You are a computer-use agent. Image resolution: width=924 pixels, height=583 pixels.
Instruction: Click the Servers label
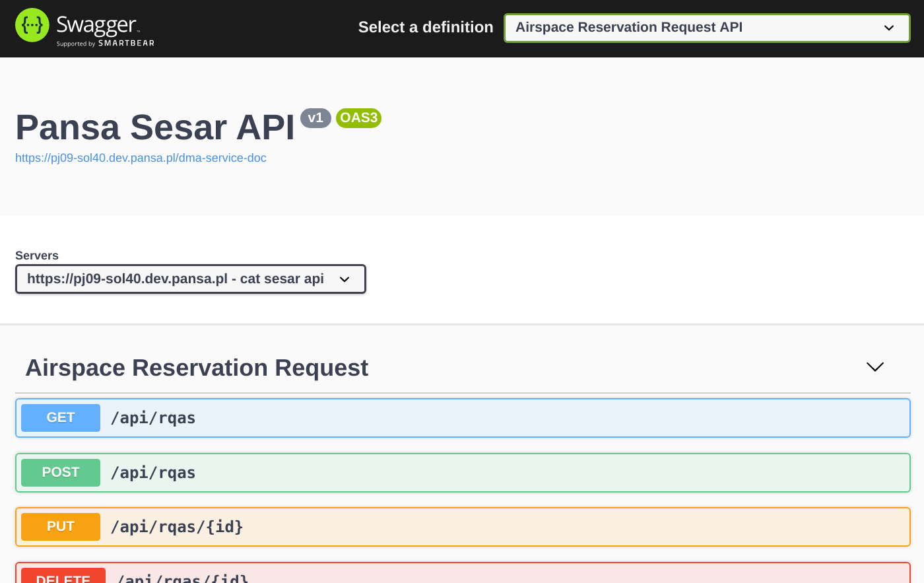[37, 256]
